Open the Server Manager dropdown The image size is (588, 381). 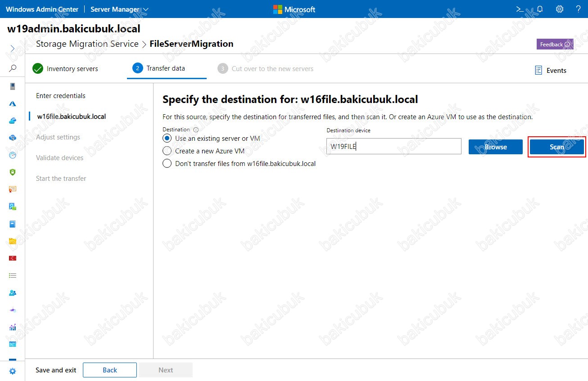[x=119, y=9]
